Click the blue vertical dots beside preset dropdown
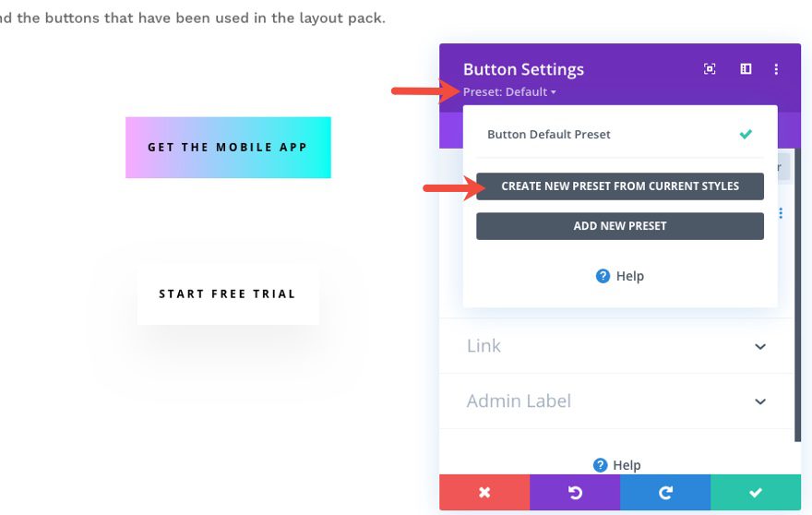Viewport: 812px width, 515px height. tap(781, 213)
